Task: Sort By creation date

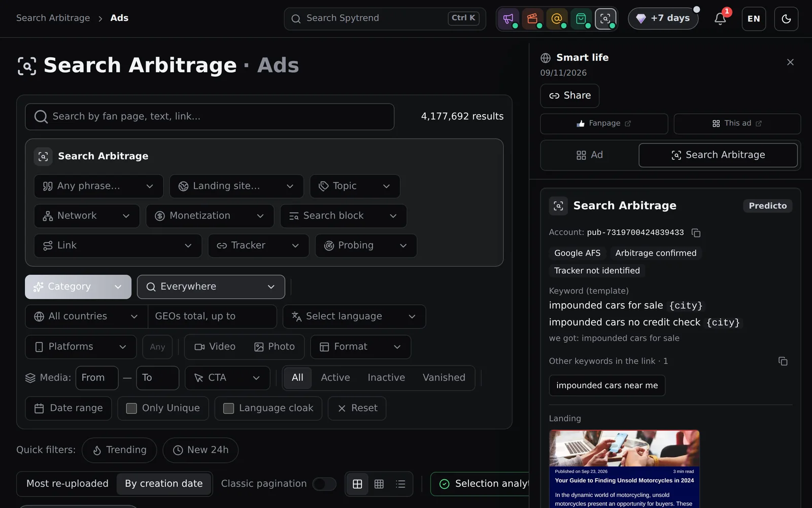Action: click(164, 484)
